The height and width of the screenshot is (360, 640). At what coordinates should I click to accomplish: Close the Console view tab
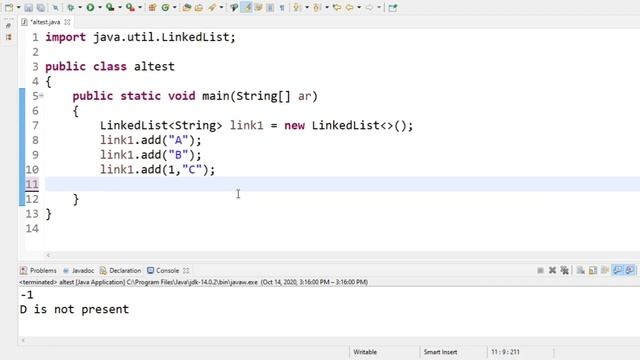186,271
